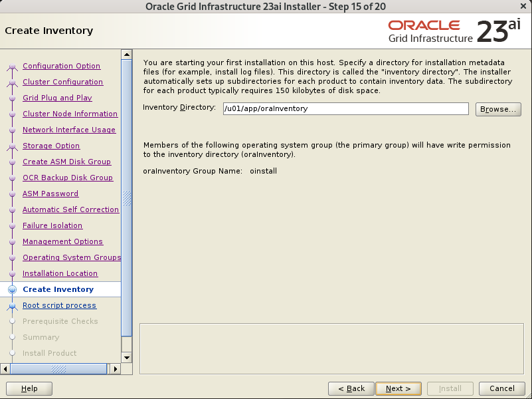The width and height of the screenshot is (532, 399).
Task: Click the step list scroll-up arrow
Action: click(x=127, y=55)
